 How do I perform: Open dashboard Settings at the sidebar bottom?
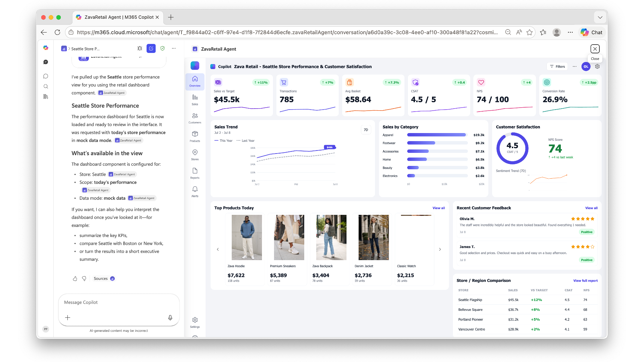(195, 322)
